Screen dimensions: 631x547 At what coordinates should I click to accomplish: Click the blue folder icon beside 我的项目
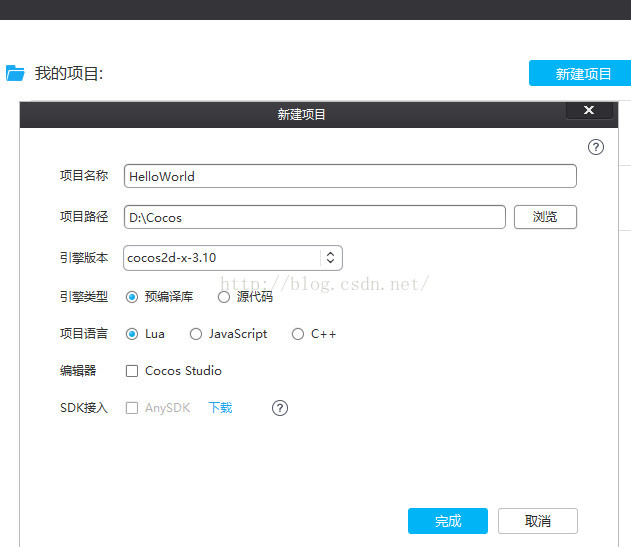(15, 73)
